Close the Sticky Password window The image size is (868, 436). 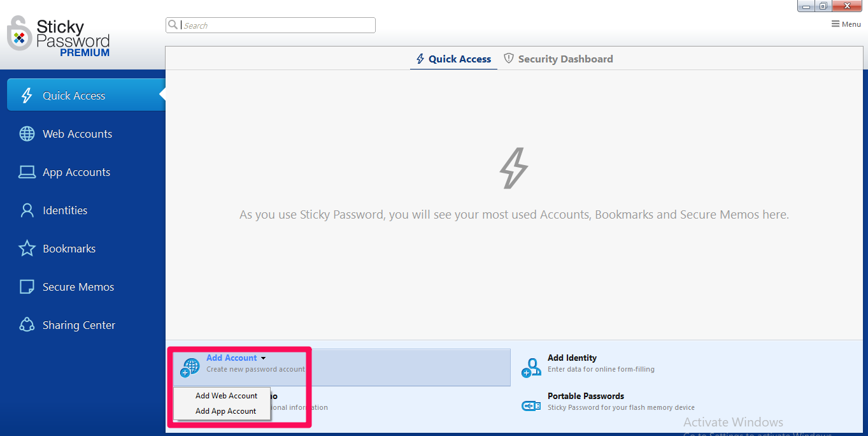click(x=847, y=6)
